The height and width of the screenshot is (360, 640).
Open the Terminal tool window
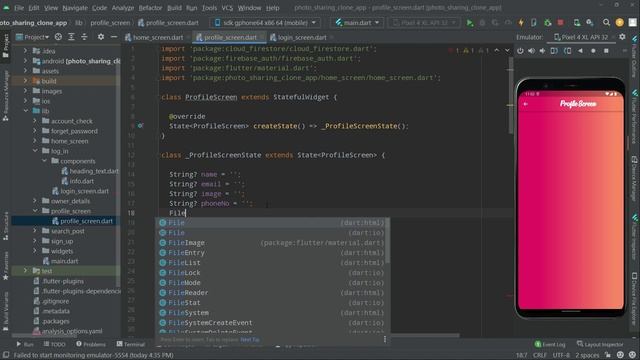click(131, 344)
